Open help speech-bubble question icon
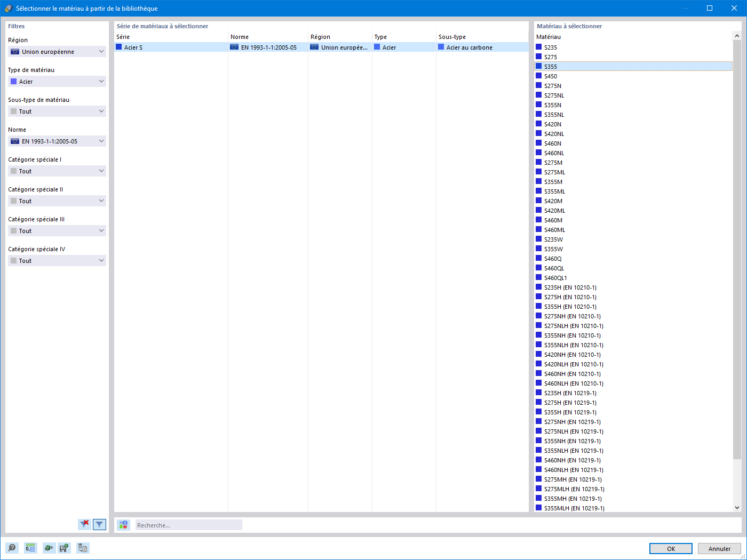The image size is (747, 560). 12,548
